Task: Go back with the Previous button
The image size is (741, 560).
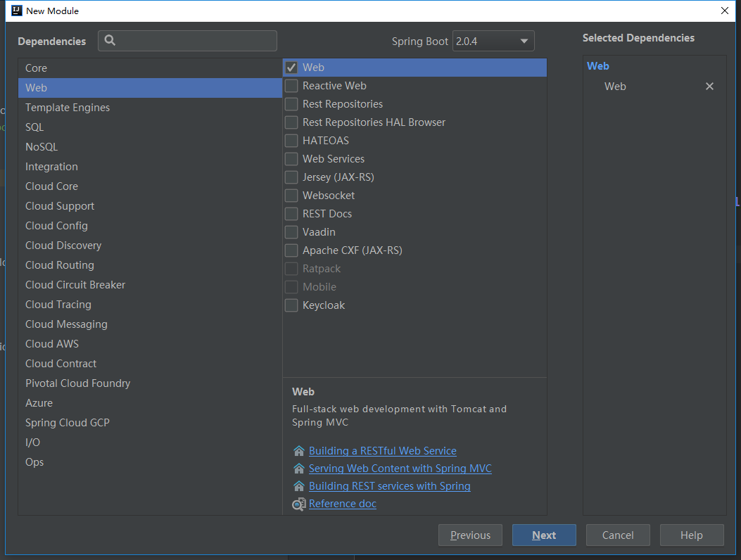Action: click(470, 535)
